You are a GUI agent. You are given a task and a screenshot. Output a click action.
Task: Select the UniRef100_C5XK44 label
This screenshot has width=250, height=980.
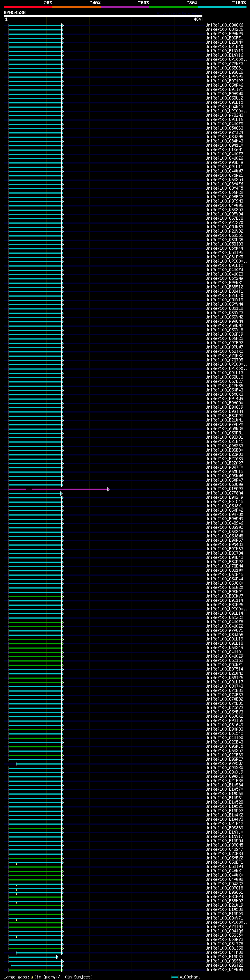[x=224, y=249]
